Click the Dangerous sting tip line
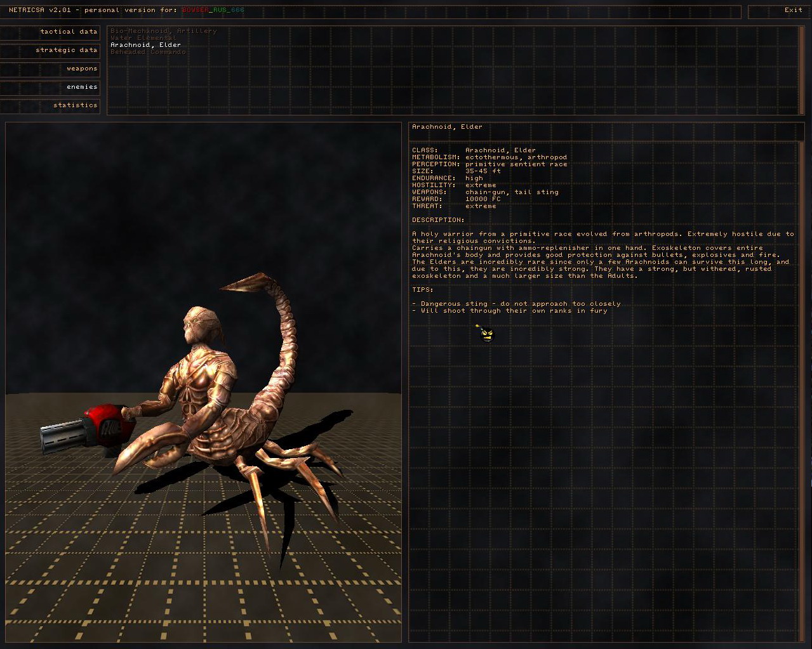Image resolution: width=812 pixels, height=649 pixels. 516,304
